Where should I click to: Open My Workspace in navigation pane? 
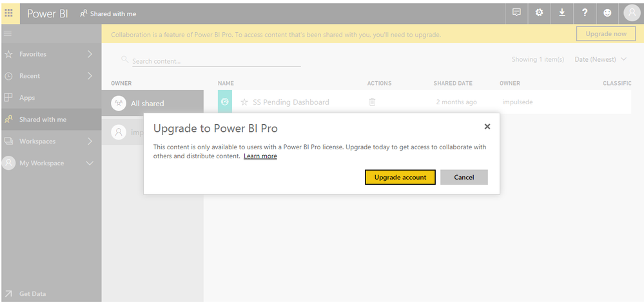(x=52, y=163)
